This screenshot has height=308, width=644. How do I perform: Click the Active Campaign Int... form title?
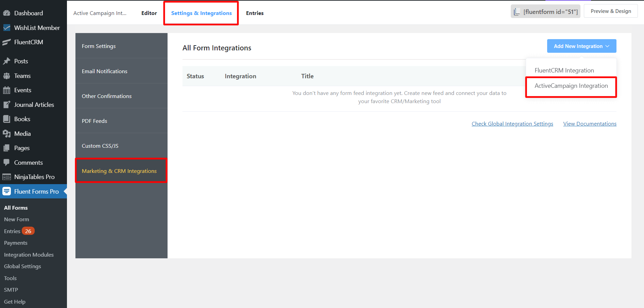(x=100, y=13)
